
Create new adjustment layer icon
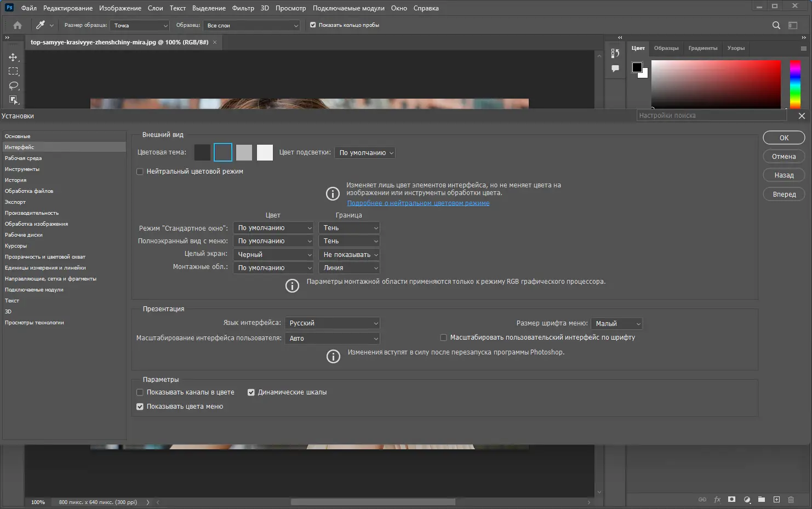pyautogui.click(x=747, y=500)
